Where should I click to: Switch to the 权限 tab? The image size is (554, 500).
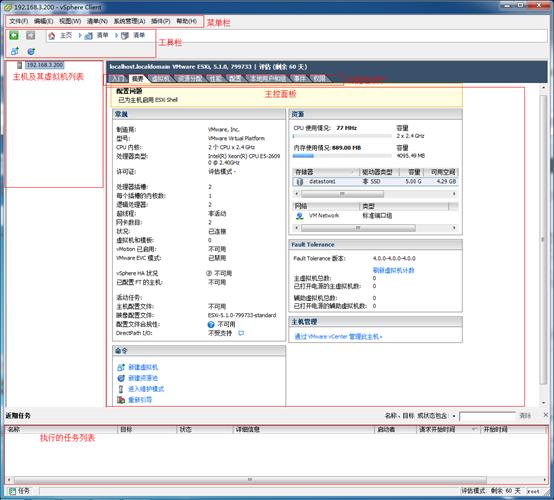click(x=319, y=78)
